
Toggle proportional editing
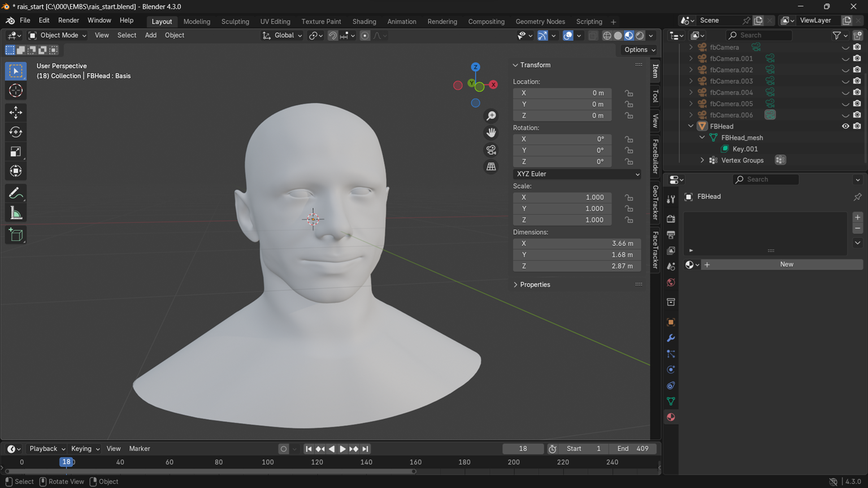[365, 36]
